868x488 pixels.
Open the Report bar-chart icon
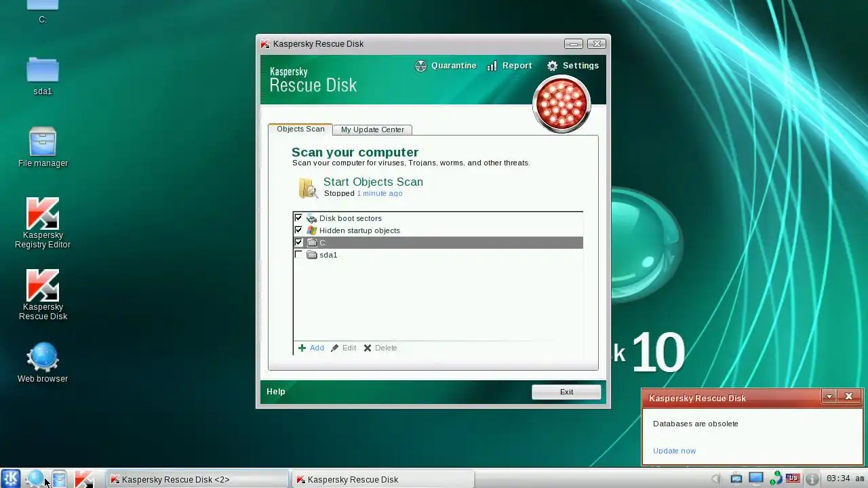492,66
